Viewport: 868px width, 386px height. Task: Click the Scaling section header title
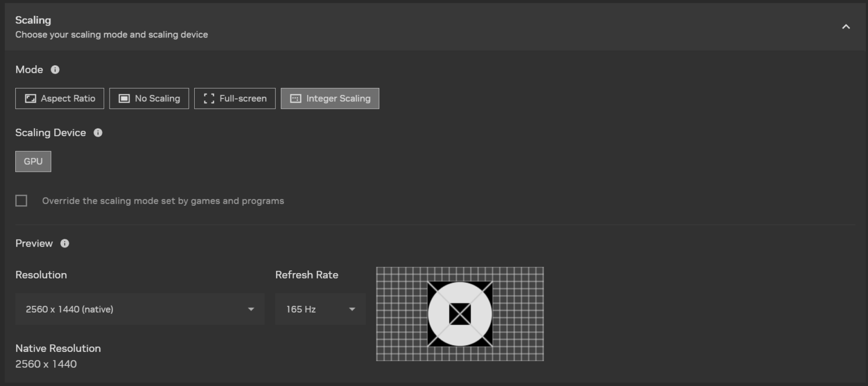pyautogui.click(x=33, y=20)
